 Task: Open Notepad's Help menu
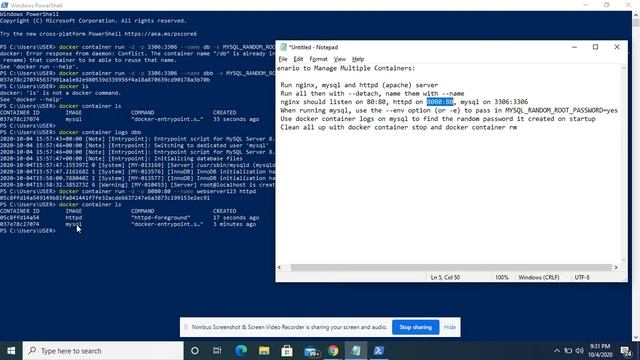358,59
